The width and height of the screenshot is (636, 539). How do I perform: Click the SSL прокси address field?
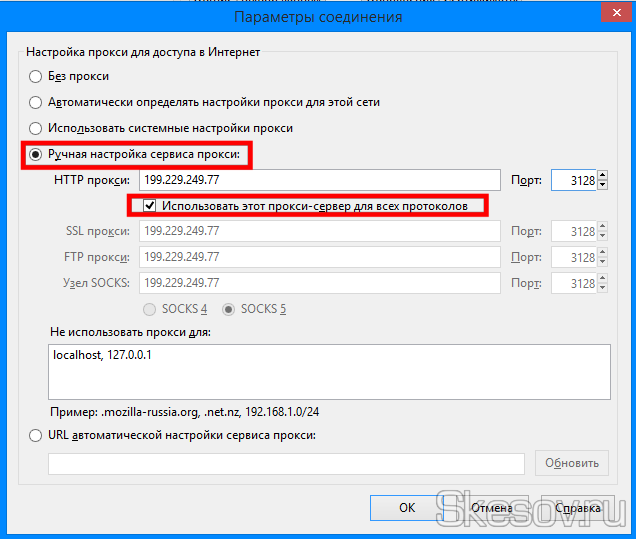318,231
